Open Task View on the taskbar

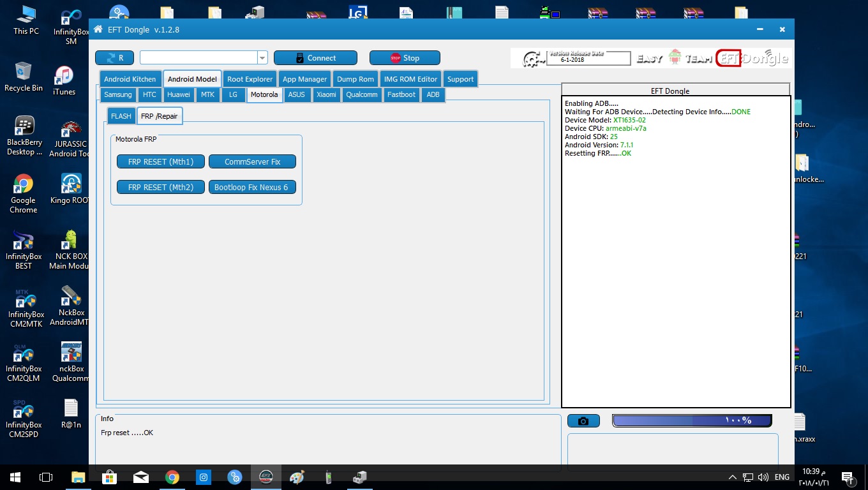(46, 477)
